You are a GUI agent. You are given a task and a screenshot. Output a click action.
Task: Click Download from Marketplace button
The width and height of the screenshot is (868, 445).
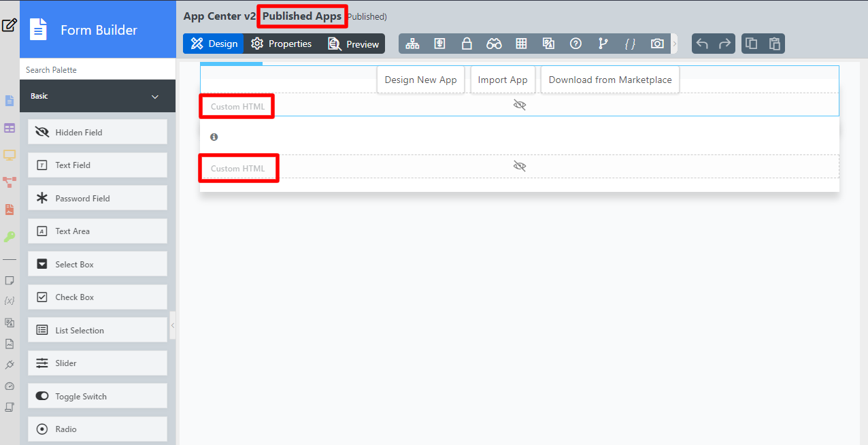pos(610,80)
